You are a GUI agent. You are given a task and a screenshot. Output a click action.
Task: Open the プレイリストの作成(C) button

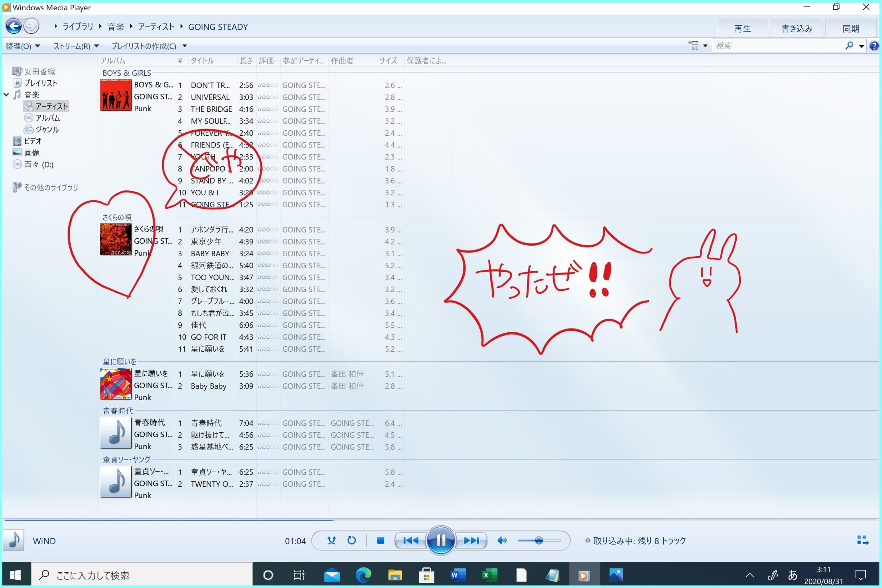click(144, 46)
